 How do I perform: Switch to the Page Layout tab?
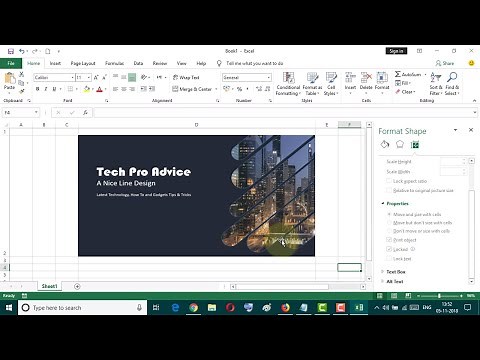tap(83, 63)
